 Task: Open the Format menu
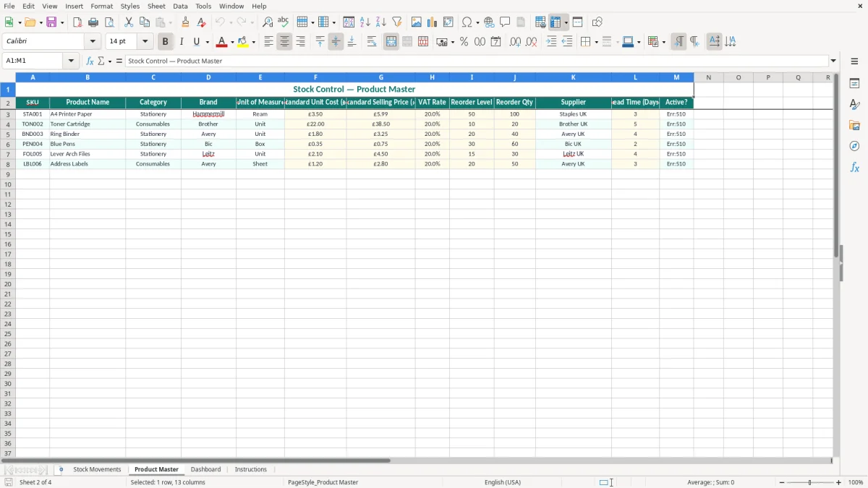click(x=102, y=6)
